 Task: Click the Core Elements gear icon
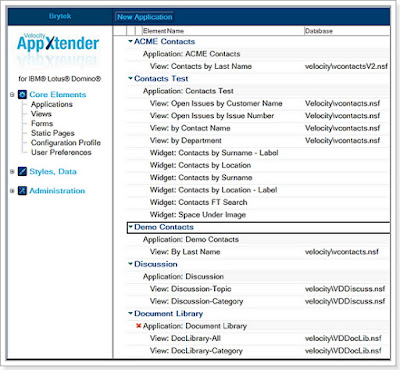point(22,95)
